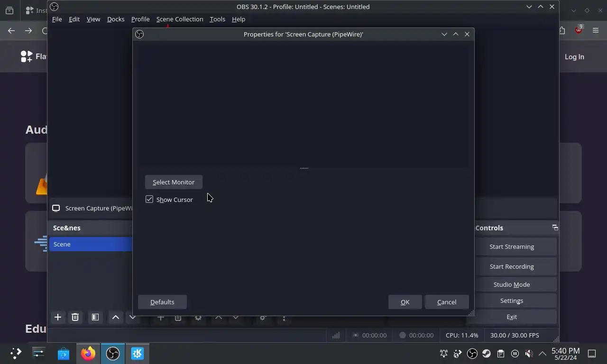Switch to Firefox in the taskbar
The height and width of the screenshot is (364, 607).
(x=88, y=353)
